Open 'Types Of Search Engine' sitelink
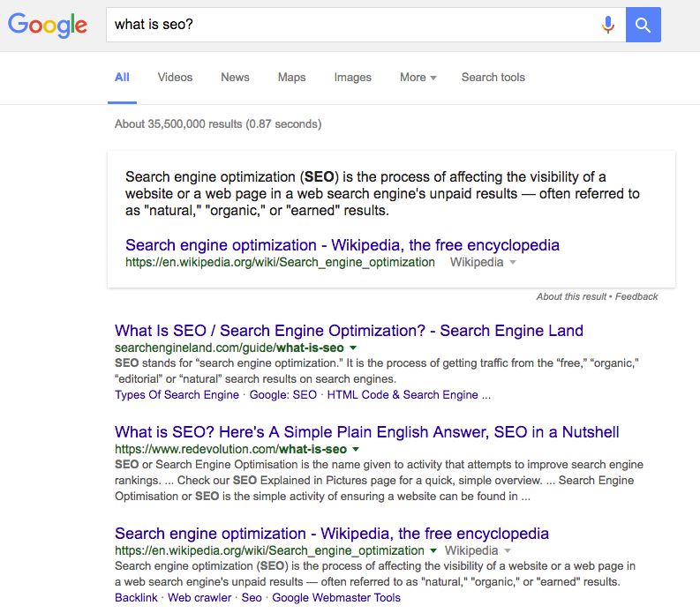700x613 pixels. [177, 395]
